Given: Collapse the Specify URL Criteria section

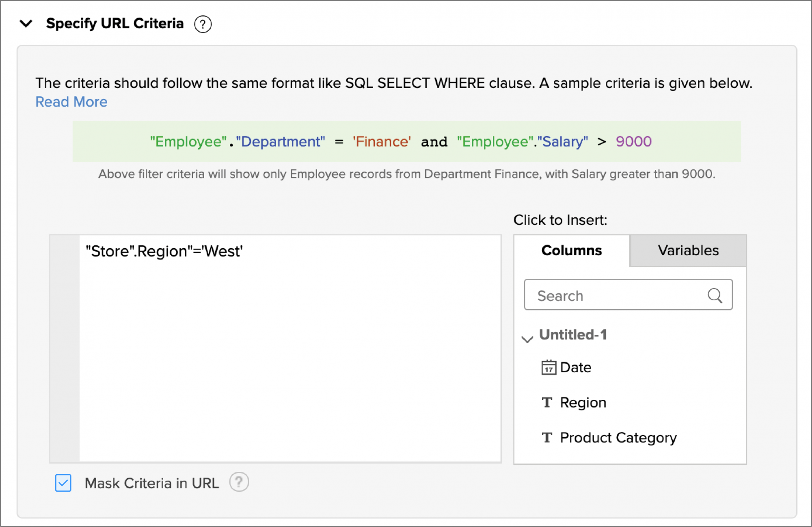Looking at the screenshot, I should 26,24.
